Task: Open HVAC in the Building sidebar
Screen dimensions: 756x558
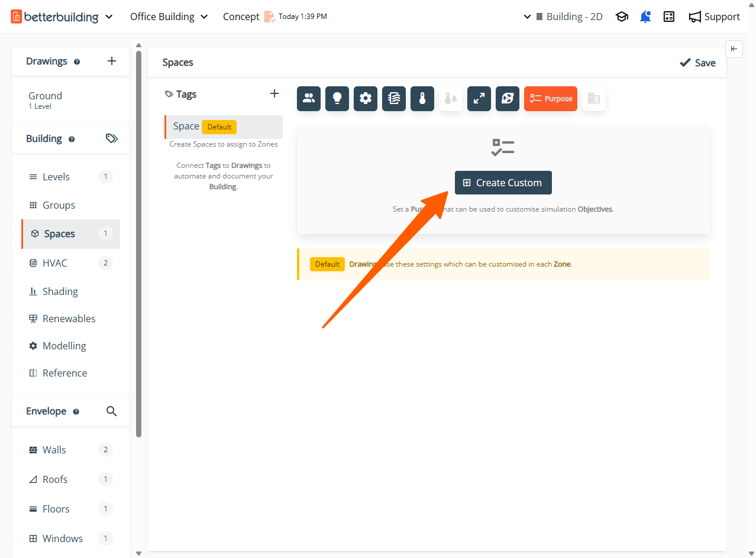Action: coord(55,263)
